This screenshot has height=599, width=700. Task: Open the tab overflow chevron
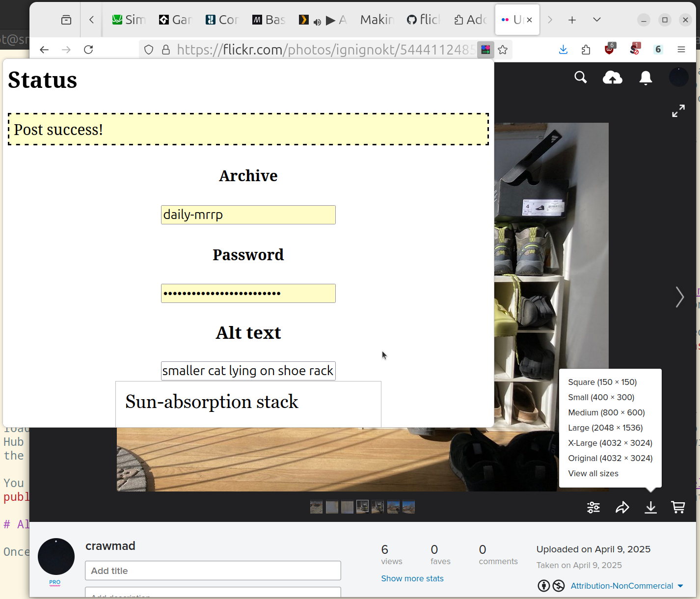(596, 20)
